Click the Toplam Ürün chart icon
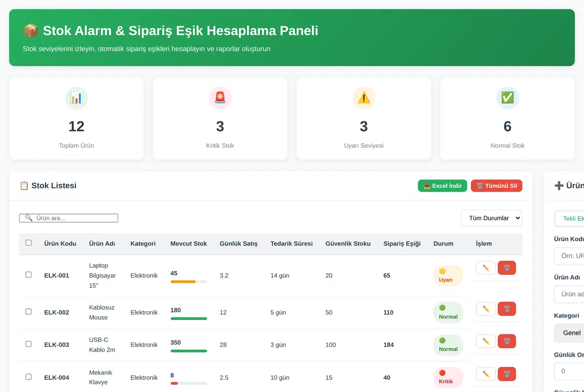The width and height of the screenshot is (584, 392). coord(76,98)
